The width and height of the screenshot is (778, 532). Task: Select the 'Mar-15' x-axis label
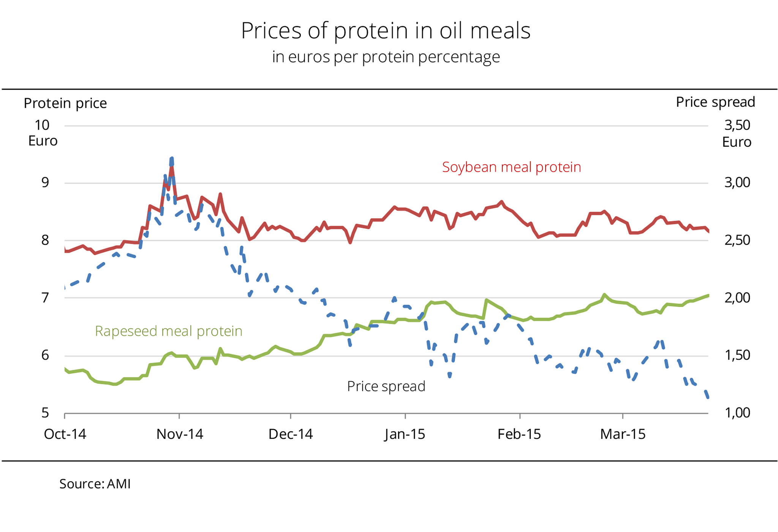623,434
